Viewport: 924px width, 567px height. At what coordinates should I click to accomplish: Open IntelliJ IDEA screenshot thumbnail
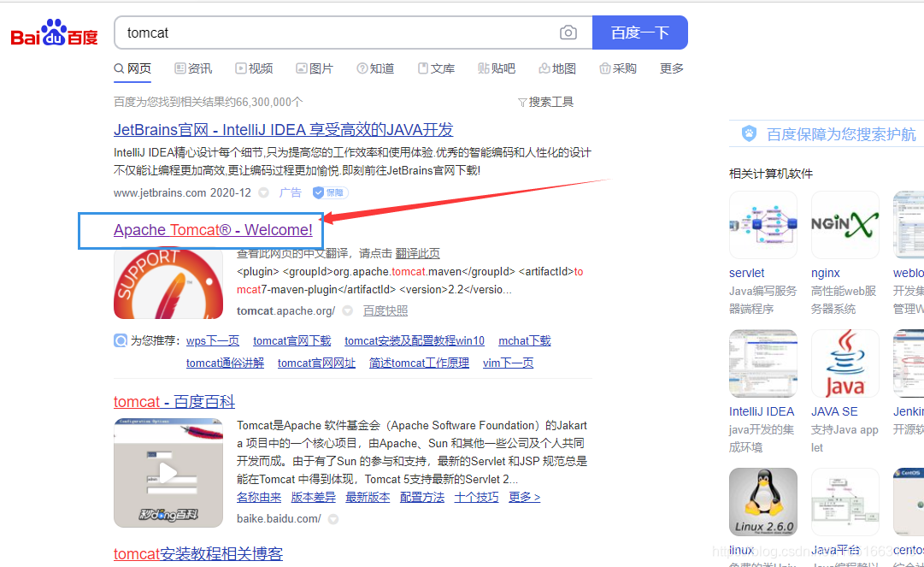pos(763,363)
